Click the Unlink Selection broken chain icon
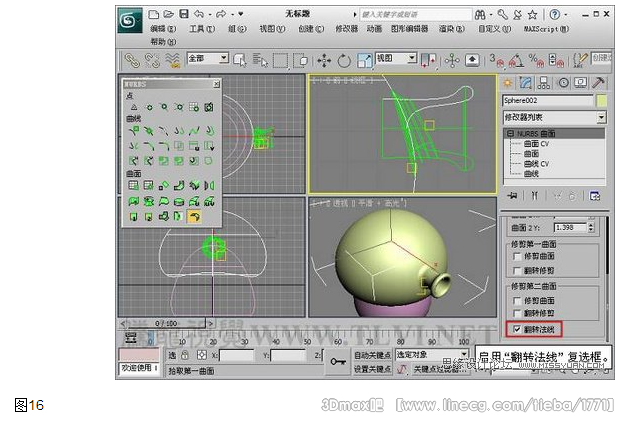643x422 pixels. (x=152, y=61)
